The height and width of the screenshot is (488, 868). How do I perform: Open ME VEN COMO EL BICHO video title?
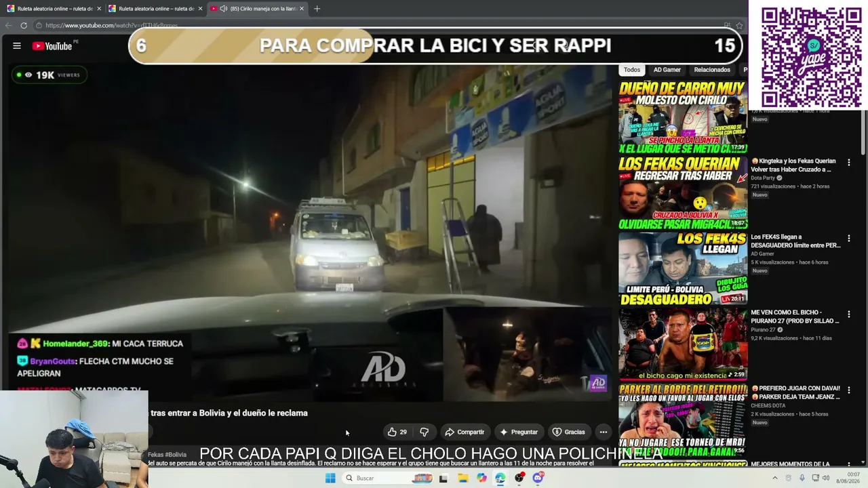(795, 317)
